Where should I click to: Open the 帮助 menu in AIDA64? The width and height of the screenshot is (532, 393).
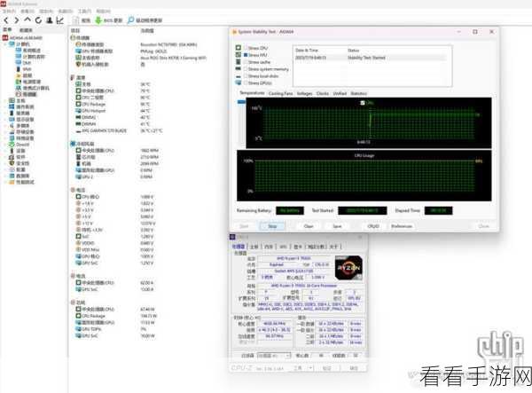click(104, 12)
